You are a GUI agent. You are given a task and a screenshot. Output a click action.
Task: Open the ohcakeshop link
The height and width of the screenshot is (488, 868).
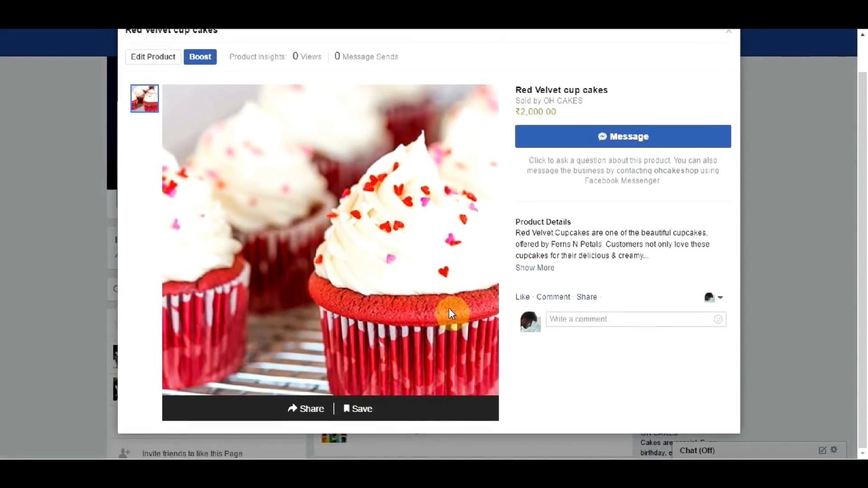tap(676, 171)
